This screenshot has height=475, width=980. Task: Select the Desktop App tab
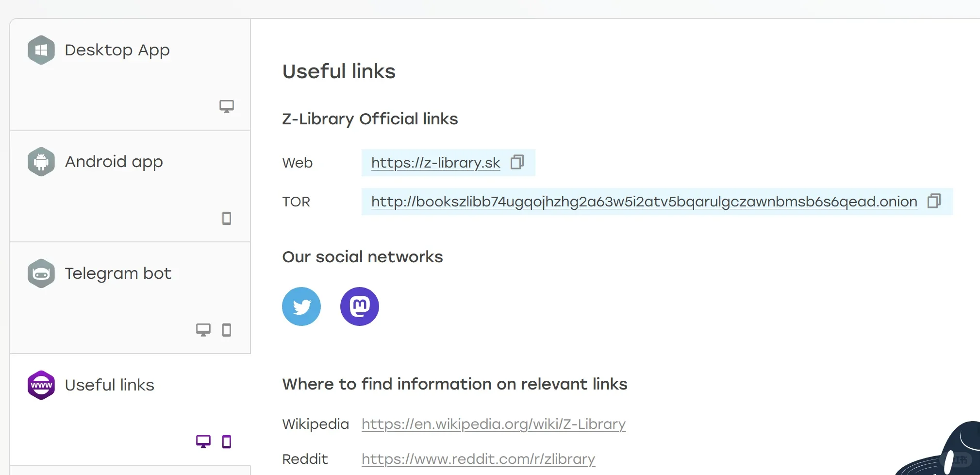[x=130, y=74]
